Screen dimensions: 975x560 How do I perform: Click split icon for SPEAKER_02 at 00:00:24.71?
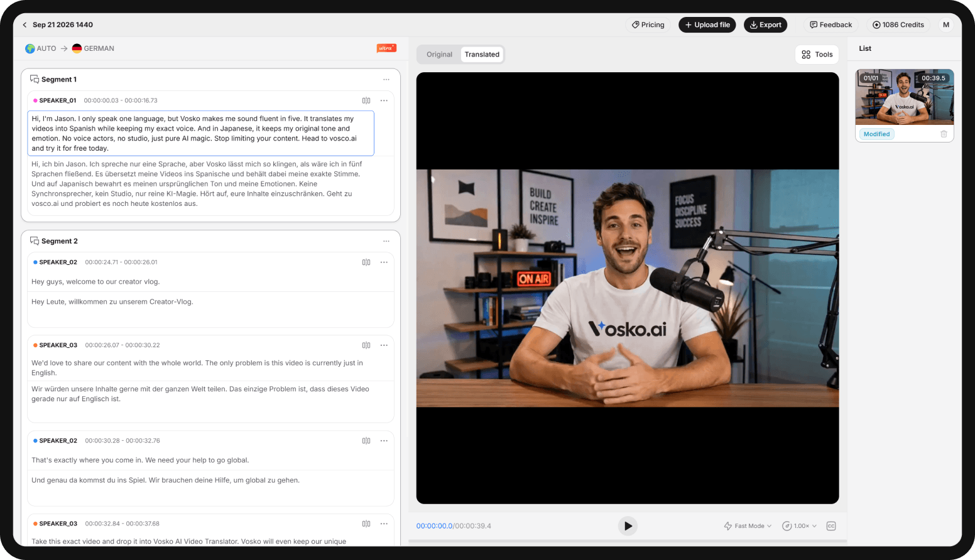(366, 262)
